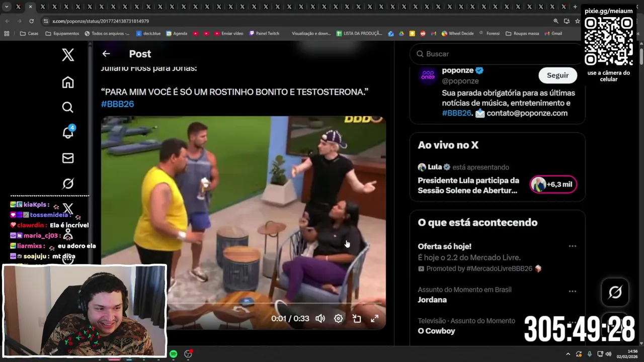
Task: Click the #BBB26 hashtag in the post
Action: [117, 104]
